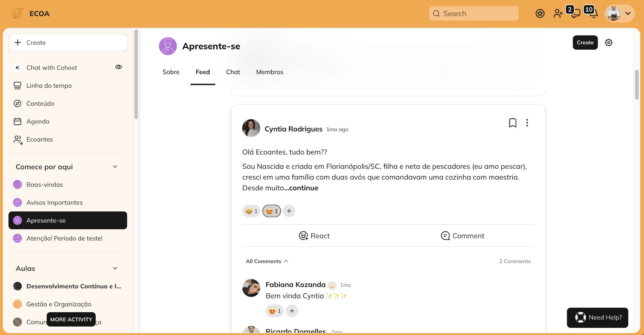This screenshot has height=335, width=644.
Task: Open Conteúdo from sidebar
Action: click(x=40, y=103)
